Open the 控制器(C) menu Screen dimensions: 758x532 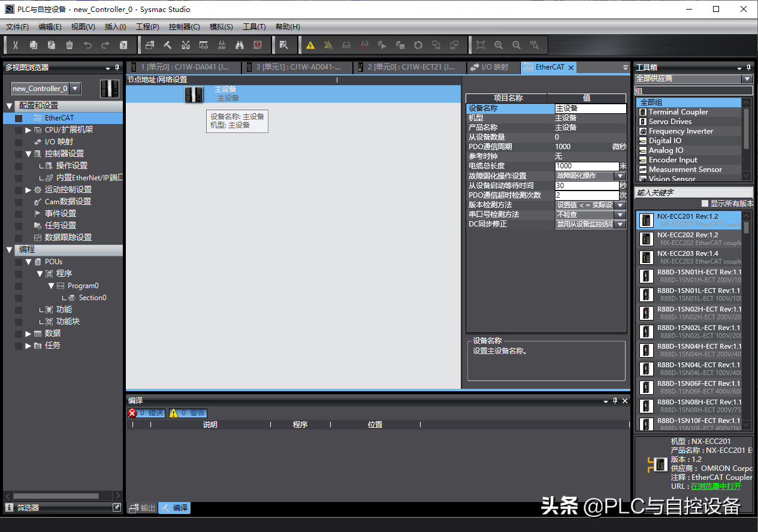coord(184,27)
